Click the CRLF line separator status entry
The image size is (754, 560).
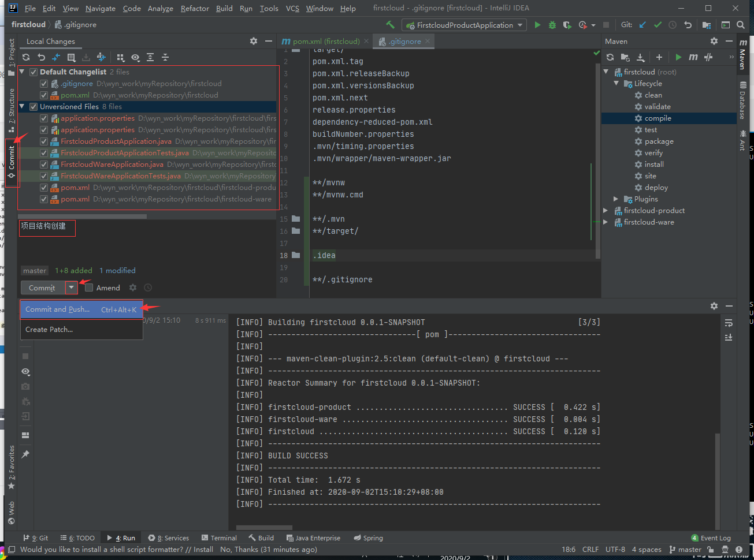coord(590,550)
